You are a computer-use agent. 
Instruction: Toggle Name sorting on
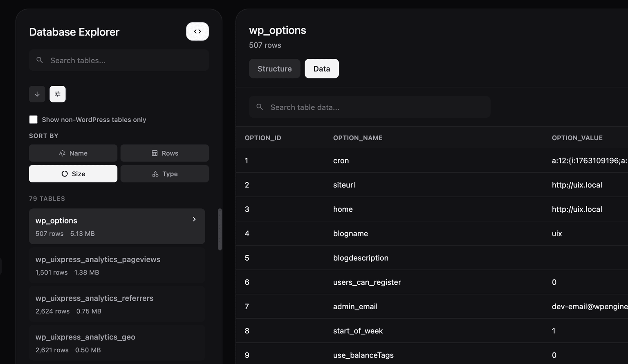pos(73,153)
